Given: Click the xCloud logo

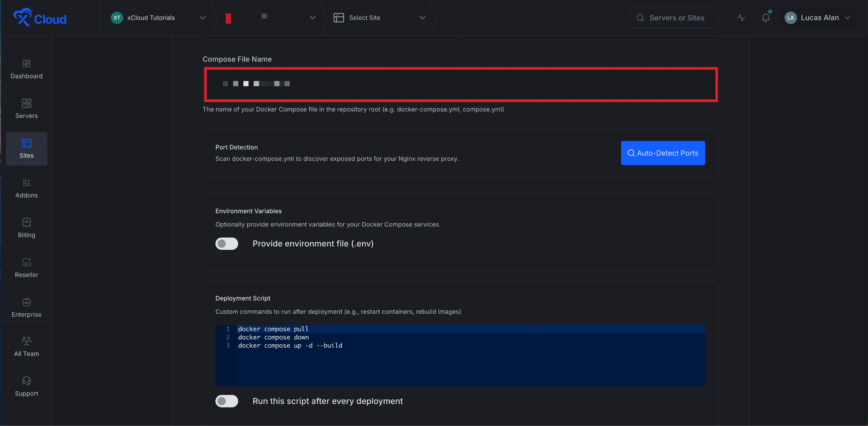Looking at the screenshot, I should [40, 17].
